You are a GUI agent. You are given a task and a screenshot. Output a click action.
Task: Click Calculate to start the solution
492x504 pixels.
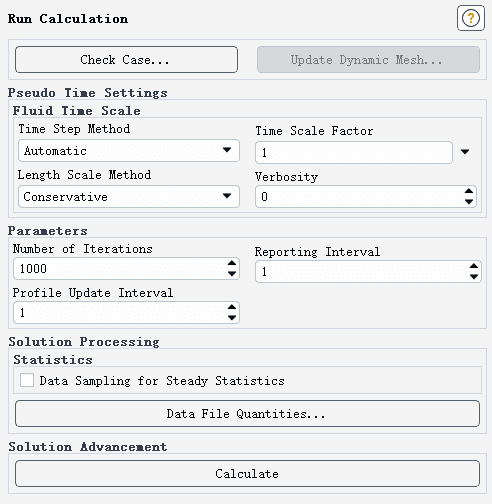coord(247,474)
